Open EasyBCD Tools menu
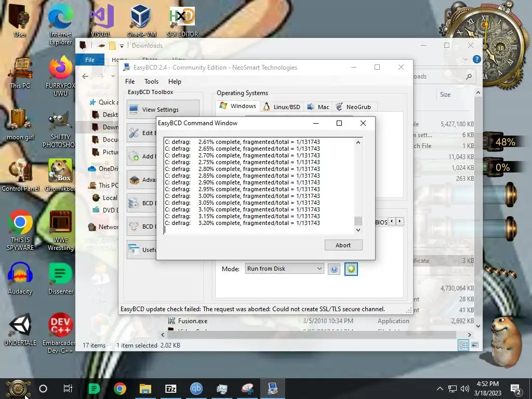Screen dimensions: 532x399 [151, 82]
